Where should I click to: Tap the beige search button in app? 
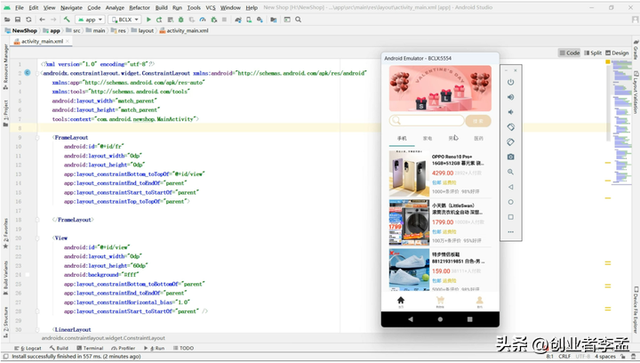[478, 120]
